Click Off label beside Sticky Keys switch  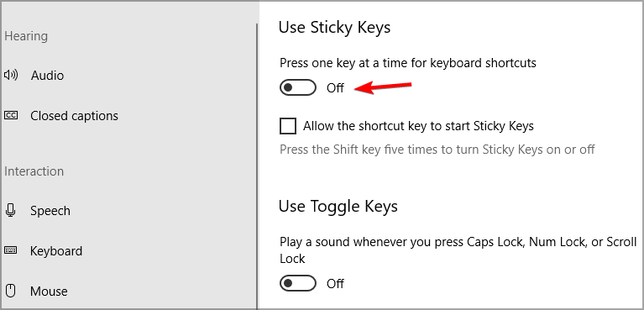coord(335,88)
